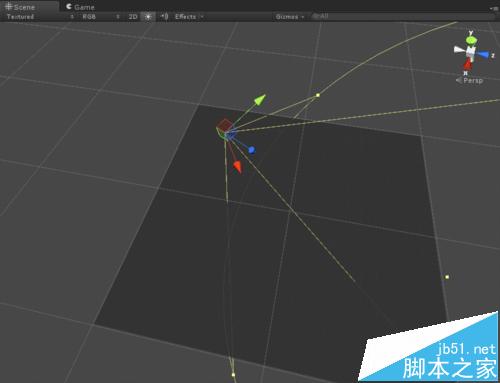Click the blue Z axis cone of orientation gizmo
The height and width of the screenshot is (383, 500).
[x=483, y=55]
